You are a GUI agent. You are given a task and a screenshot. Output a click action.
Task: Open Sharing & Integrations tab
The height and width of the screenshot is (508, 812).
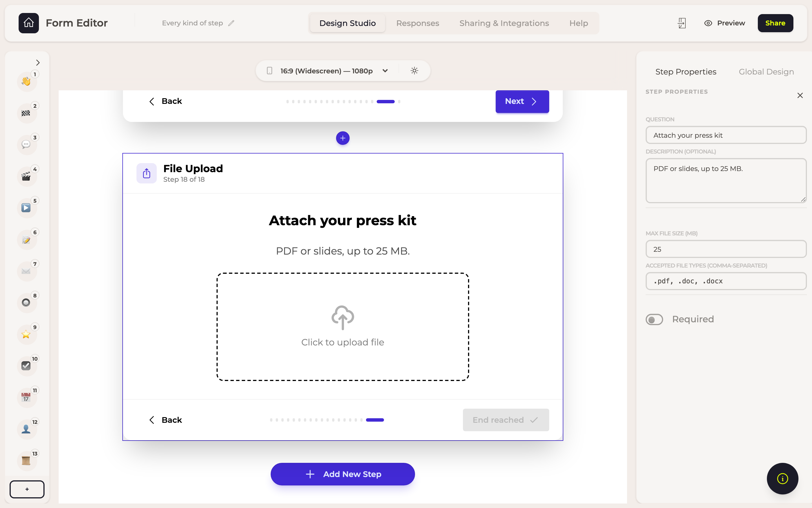point(504,23)
